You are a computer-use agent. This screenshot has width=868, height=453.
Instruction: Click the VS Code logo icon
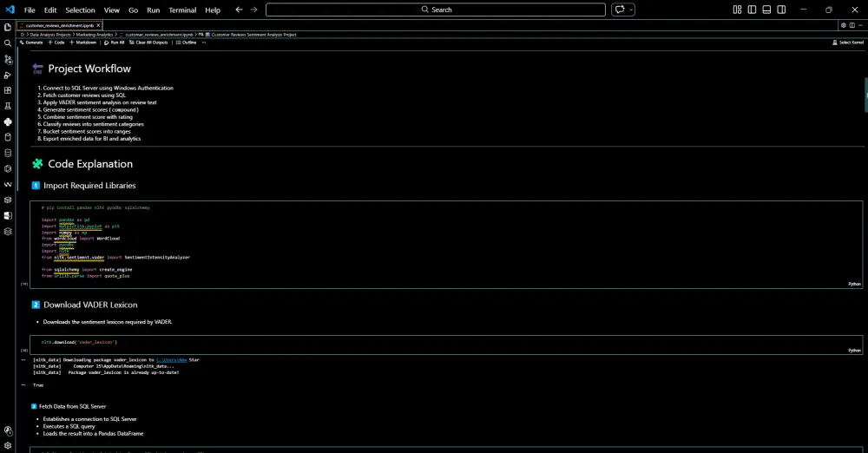click(10, 10)
